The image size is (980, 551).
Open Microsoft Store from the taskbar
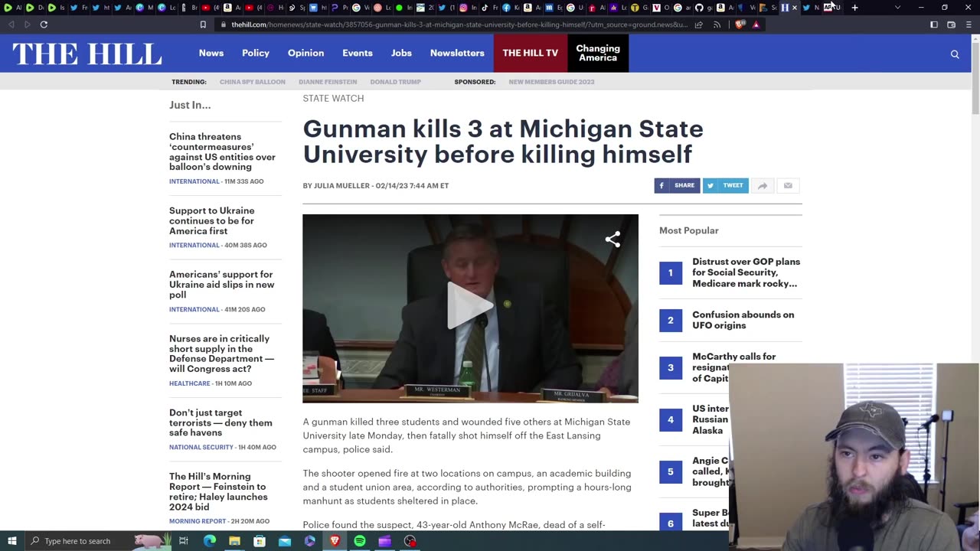tap(260, 541)
